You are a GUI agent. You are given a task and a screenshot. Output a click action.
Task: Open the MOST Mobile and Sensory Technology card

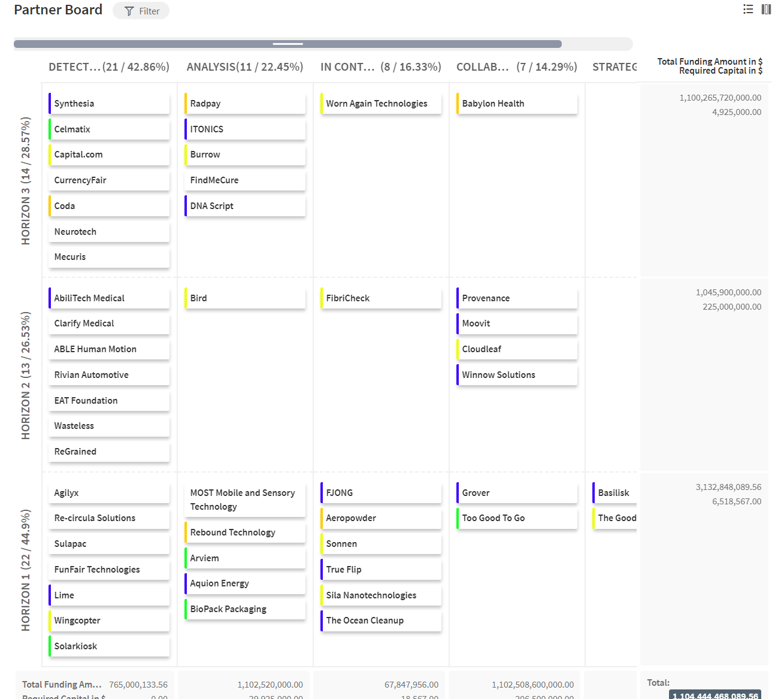[x=245, y=500]
